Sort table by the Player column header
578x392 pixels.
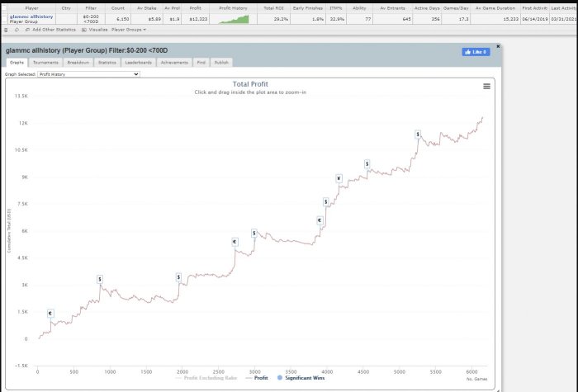(31, 8)
